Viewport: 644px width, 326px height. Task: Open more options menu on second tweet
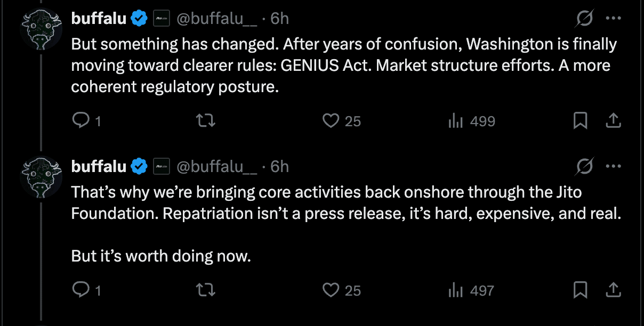click(614, 166)
